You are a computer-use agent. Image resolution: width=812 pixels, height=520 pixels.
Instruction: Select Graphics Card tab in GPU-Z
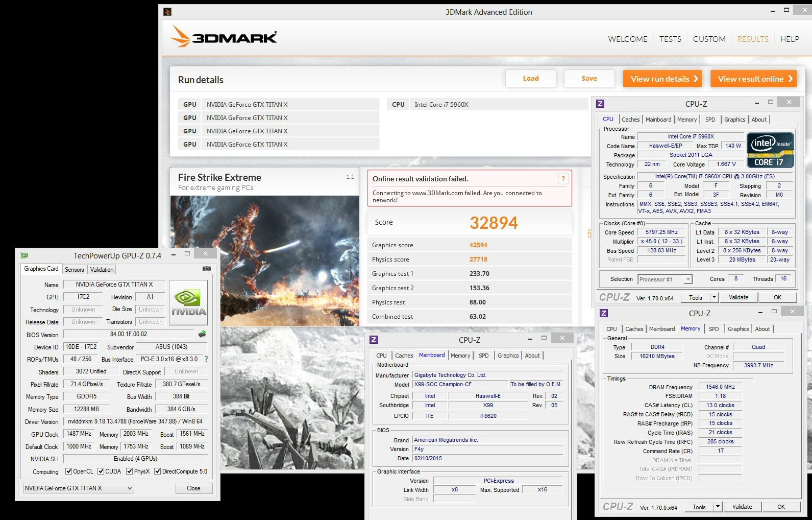pyautogui.click(x=41, y=269)
